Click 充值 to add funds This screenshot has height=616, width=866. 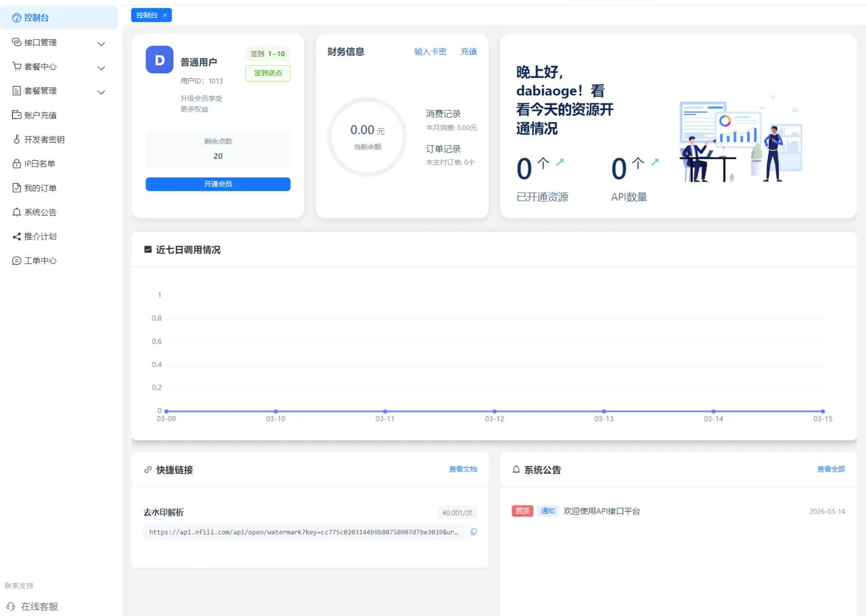tap(468, 52)
